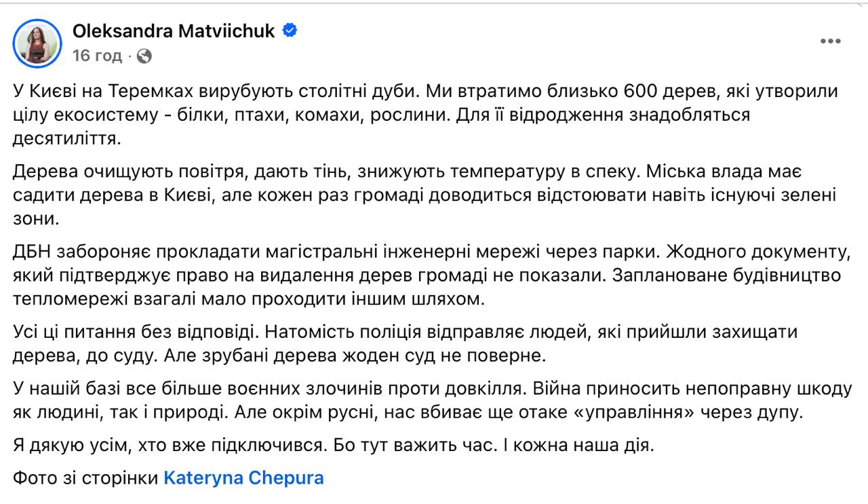Image resolution: width=868 pixels, height=504 pixels.
Task: Click the "16 год" post timestamp
Action: [97, 56]
